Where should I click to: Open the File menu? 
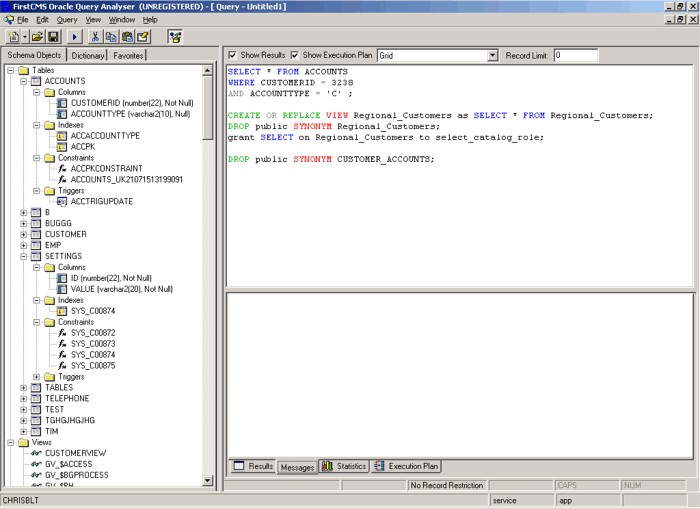coord(23,20)
